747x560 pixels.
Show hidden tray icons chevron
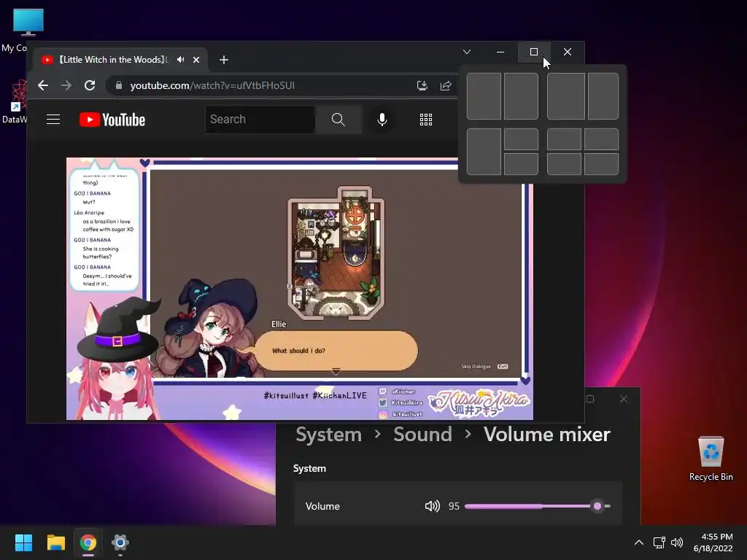[639, 542]
